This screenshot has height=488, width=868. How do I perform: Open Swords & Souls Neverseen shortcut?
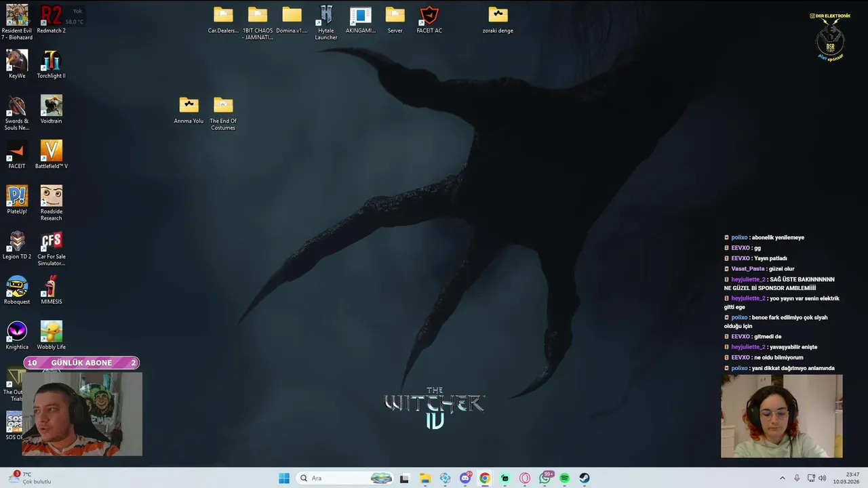tap(17, 113)
